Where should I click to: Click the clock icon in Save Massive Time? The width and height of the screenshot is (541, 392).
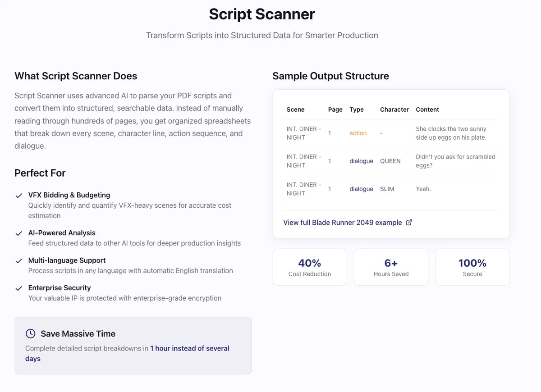point(30,333)
